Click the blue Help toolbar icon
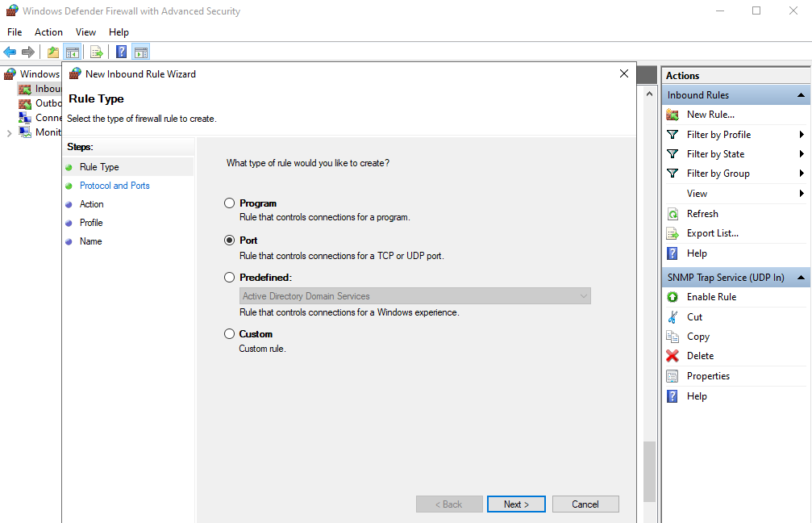This screenshot has width=812, height=523. (121, 52)
